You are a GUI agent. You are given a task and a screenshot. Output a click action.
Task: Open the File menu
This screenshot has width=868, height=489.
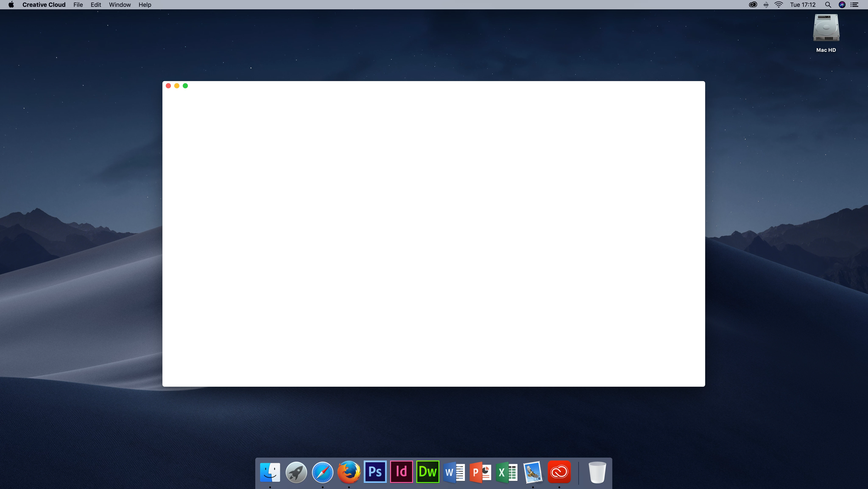point(78,5)
